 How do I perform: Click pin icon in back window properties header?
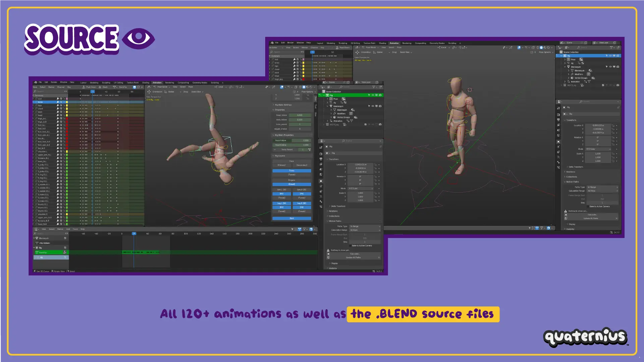pos(618,107)
